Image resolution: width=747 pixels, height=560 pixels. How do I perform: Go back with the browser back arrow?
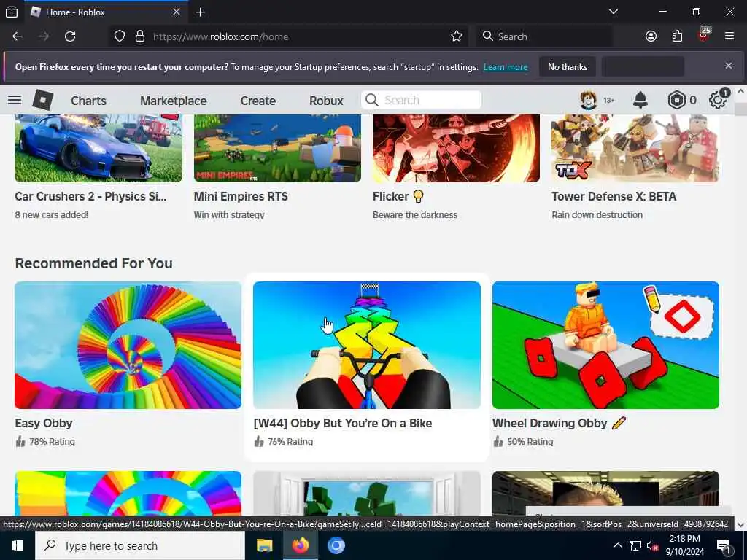(18, 36)
